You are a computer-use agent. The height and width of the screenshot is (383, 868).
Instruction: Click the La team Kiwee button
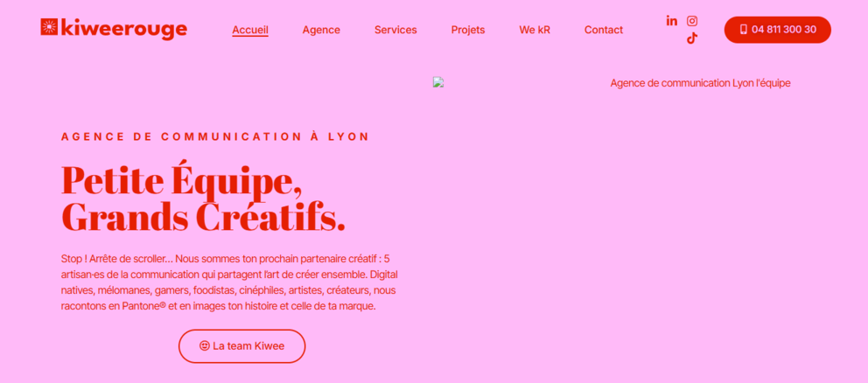241,346
